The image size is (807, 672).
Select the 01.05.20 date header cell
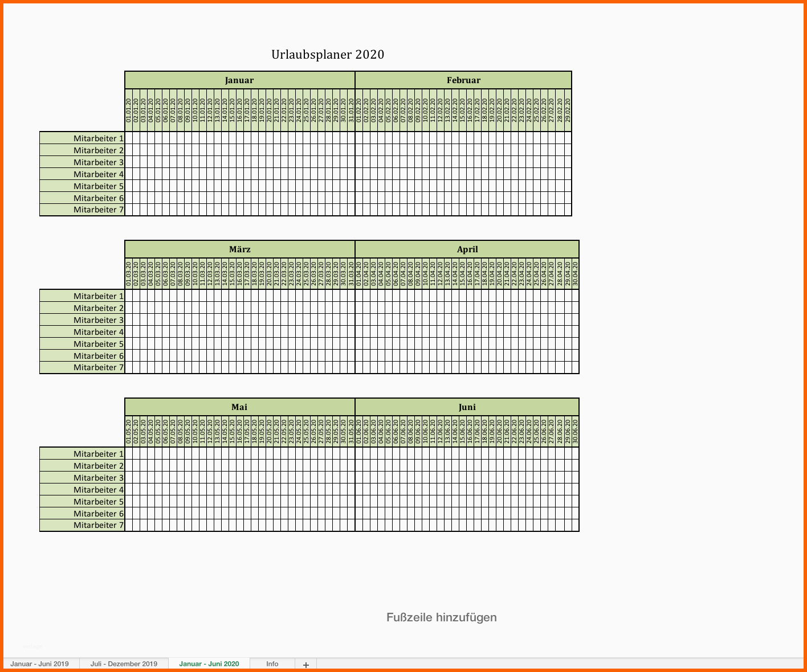coord(129,431)
